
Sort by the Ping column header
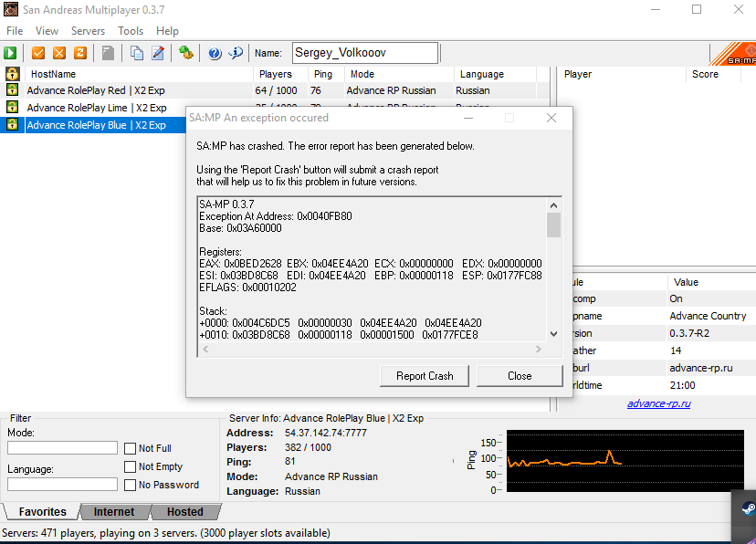(x=326, y=74)
